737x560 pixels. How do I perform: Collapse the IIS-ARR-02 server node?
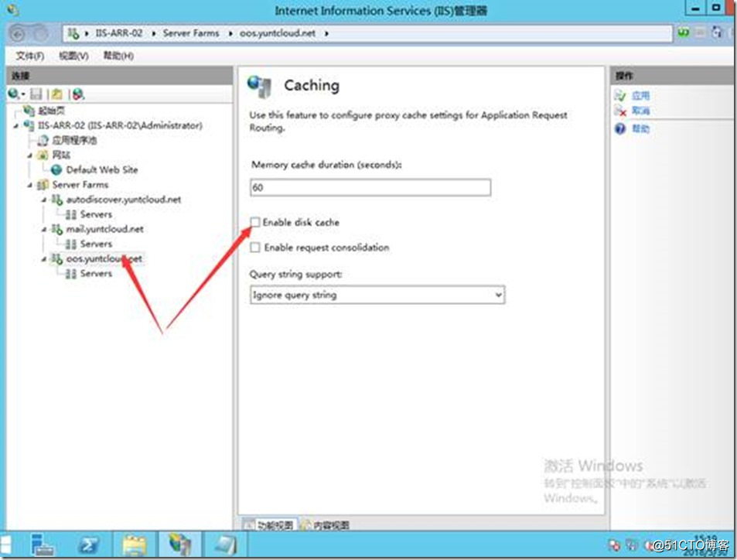[16, 126]
